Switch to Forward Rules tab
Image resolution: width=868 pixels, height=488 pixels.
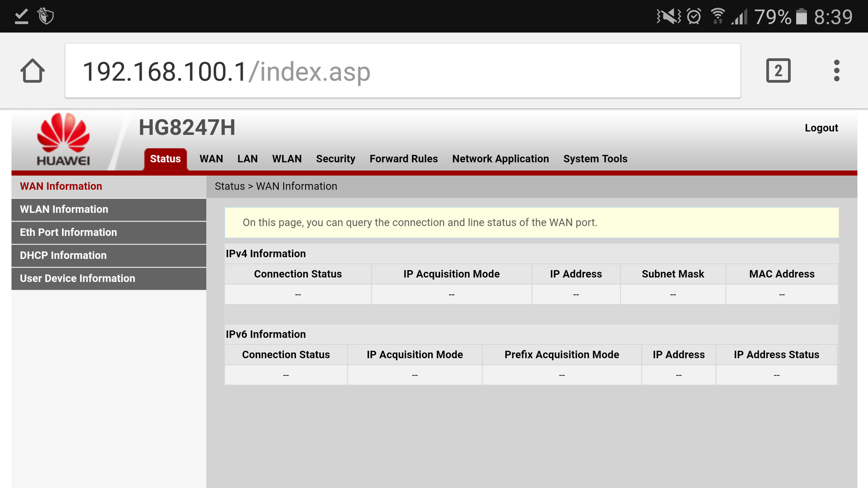coord(404,159)
